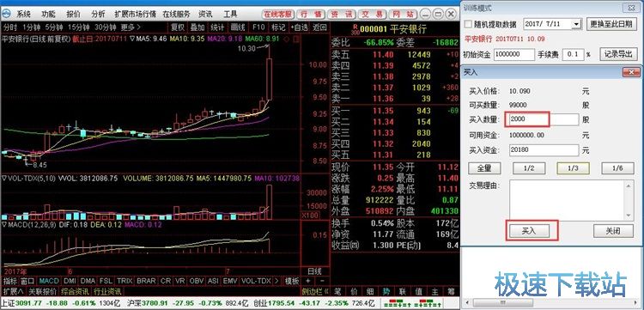Viewport: 644px width, 310px height.
Task: Select the 细 sidebar tab icon
Action: coord(369,291)
